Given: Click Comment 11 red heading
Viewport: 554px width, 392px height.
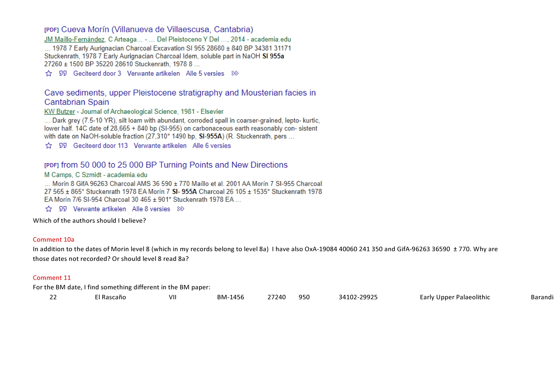Looking at the screenshot, I should pos(52,278).
